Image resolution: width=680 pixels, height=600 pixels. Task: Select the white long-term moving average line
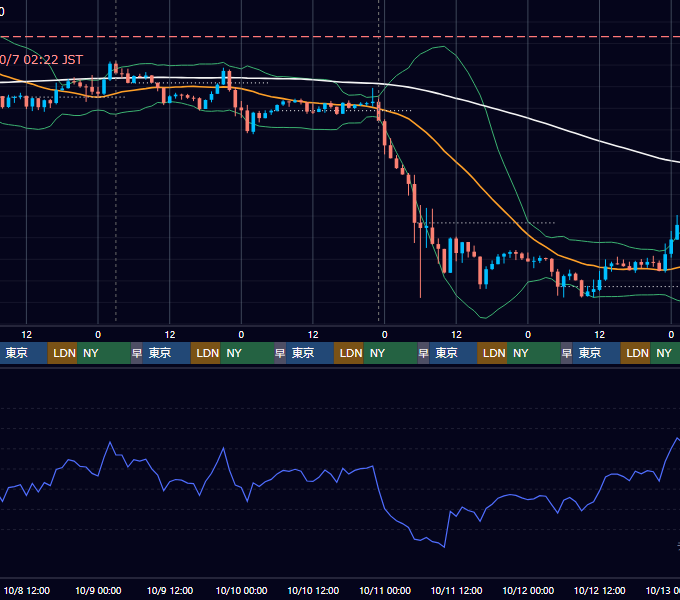coord(527,117)
